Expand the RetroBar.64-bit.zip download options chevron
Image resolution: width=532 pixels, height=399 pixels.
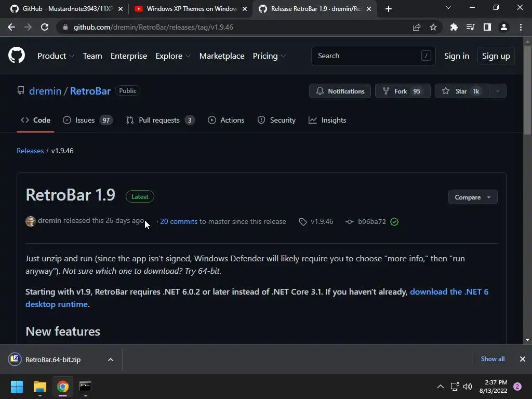pyautogui.click(x=111, y=360)
